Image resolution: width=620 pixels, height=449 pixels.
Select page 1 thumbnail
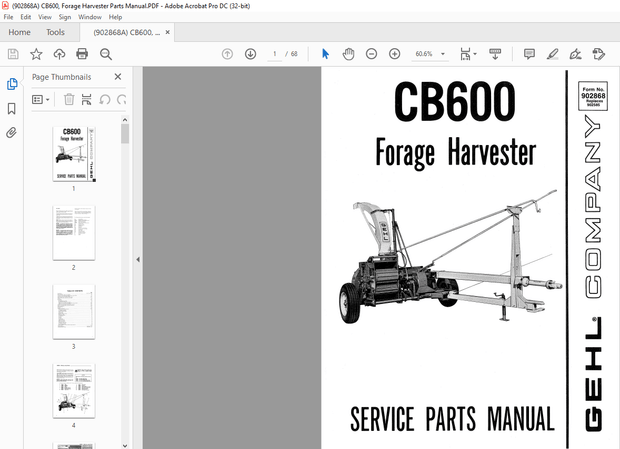point(74,154)
